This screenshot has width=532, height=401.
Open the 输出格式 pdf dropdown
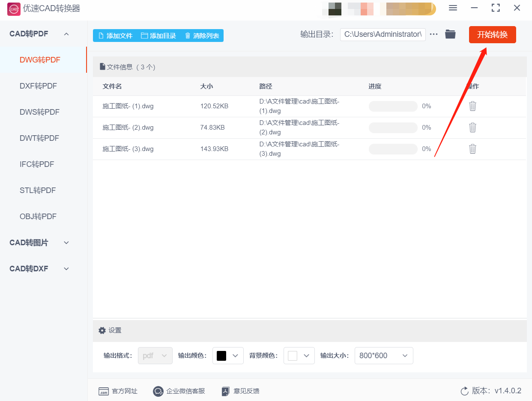(x=155, y=356)
